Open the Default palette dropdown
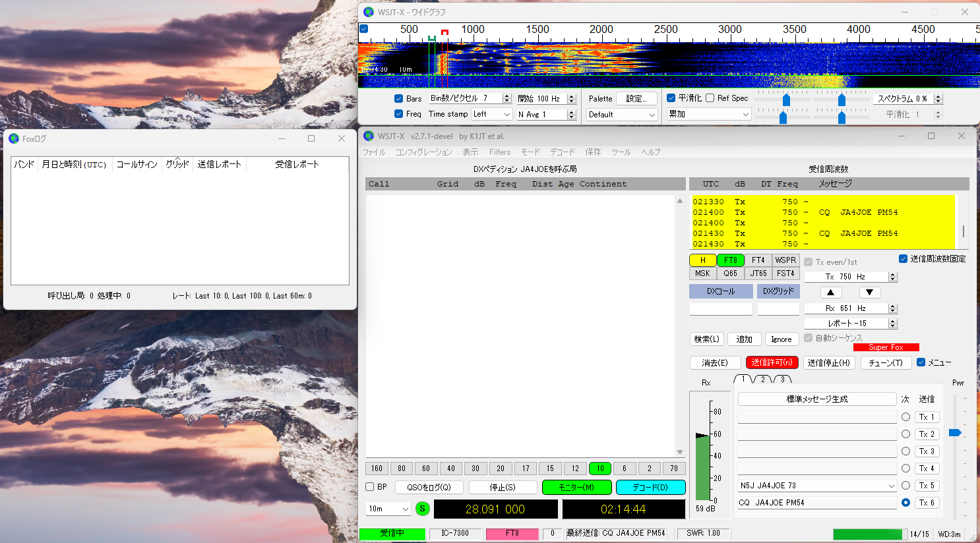The image size is (980, 543). pos(622,115)
